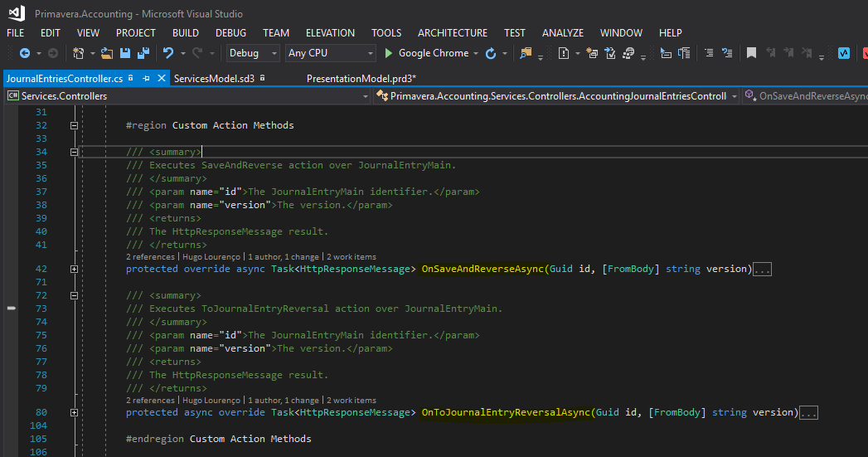The image size is (868, 457).
Task: Open the EDIT menu
Action: [x=51, y=33]
